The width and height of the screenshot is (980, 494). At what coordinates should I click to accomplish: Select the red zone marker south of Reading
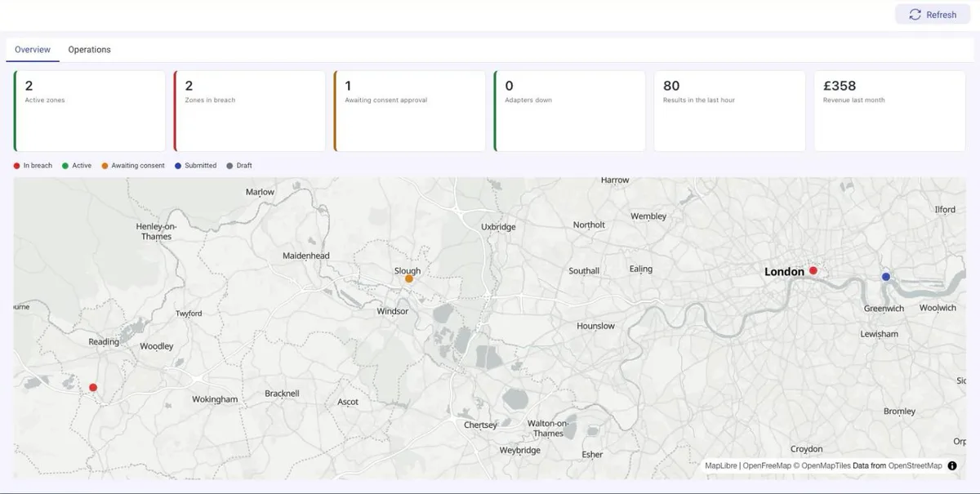click(x=93, y=388)
